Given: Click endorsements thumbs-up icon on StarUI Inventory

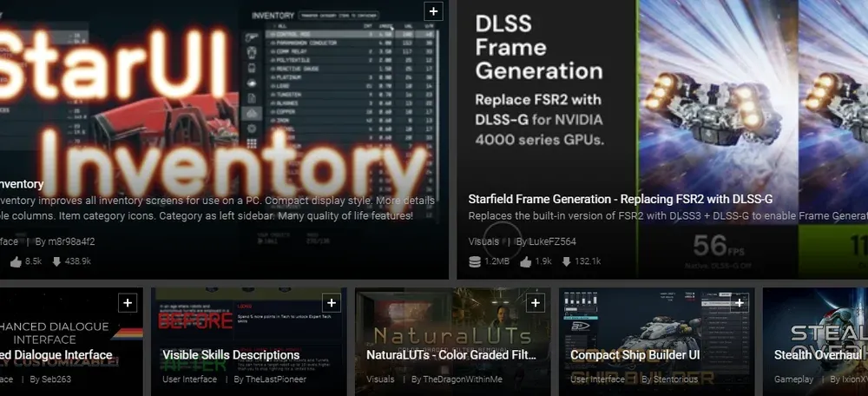Looking at the screenshot, I should (16, 261).
